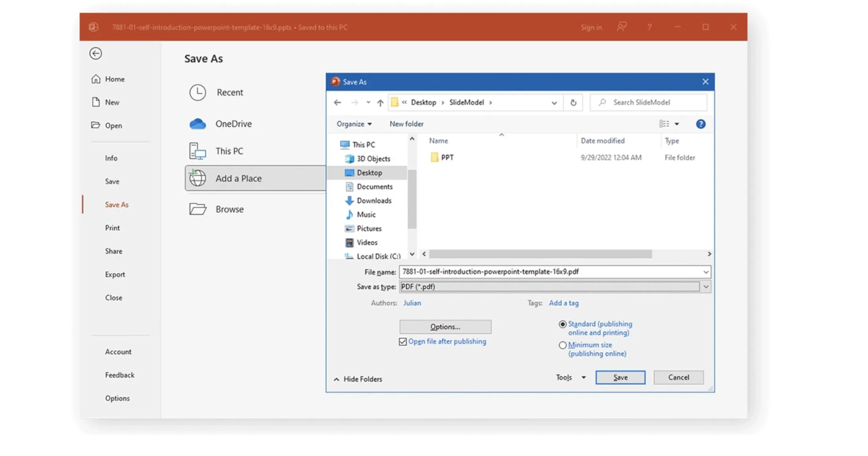Click the refresh icon in address bar
868x456 pixels.
tap(573, 103)
